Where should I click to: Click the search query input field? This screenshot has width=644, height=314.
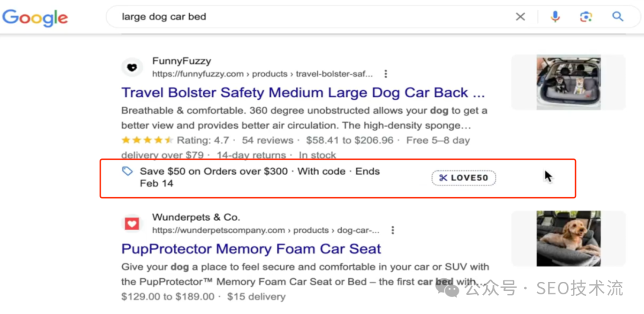298,17
